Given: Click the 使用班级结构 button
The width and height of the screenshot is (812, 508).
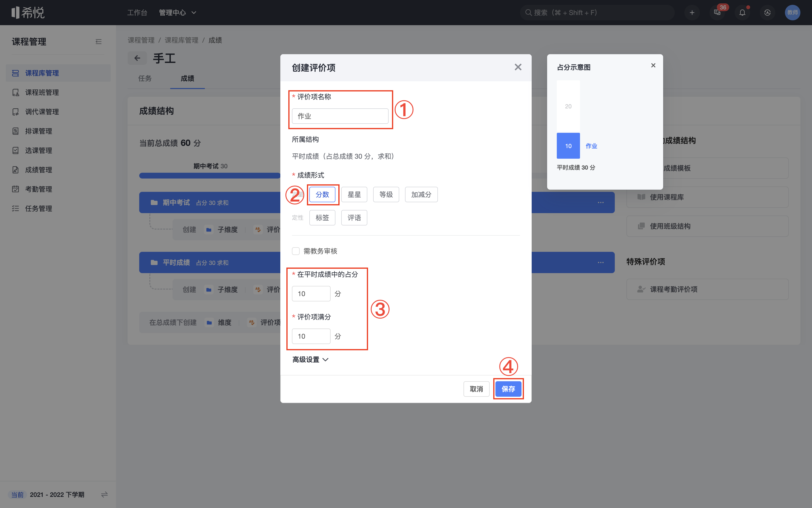Looking at the screenshot, I should click(707, 226).
